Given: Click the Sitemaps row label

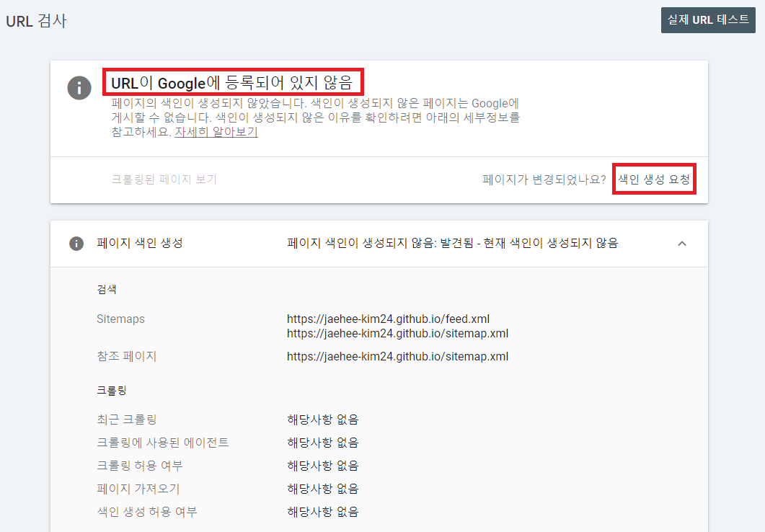Looking at the screenshot, I should (120, 319).
